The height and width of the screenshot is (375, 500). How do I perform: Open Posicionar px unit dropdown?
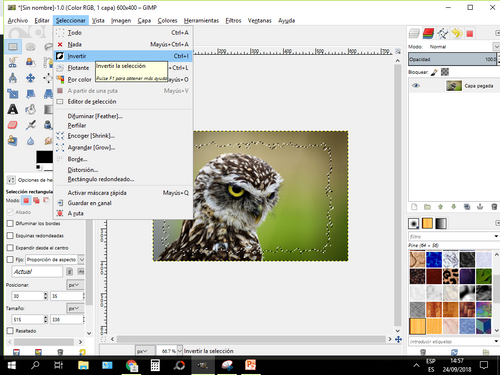75,285
